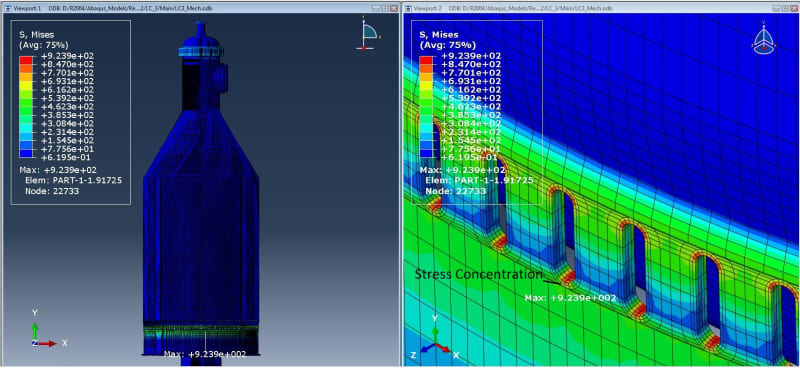Pick the dark blue swatch in Viewport 2 legend

point(426,153)
